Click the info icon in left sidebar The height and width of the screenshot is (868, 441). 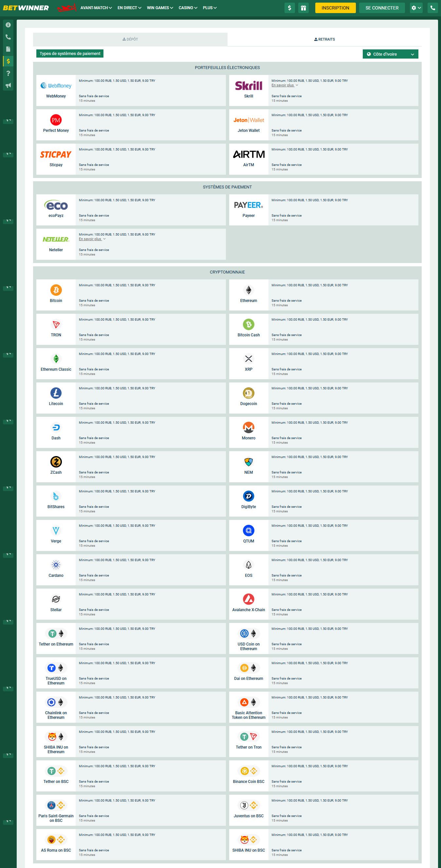tap(8, 25)
